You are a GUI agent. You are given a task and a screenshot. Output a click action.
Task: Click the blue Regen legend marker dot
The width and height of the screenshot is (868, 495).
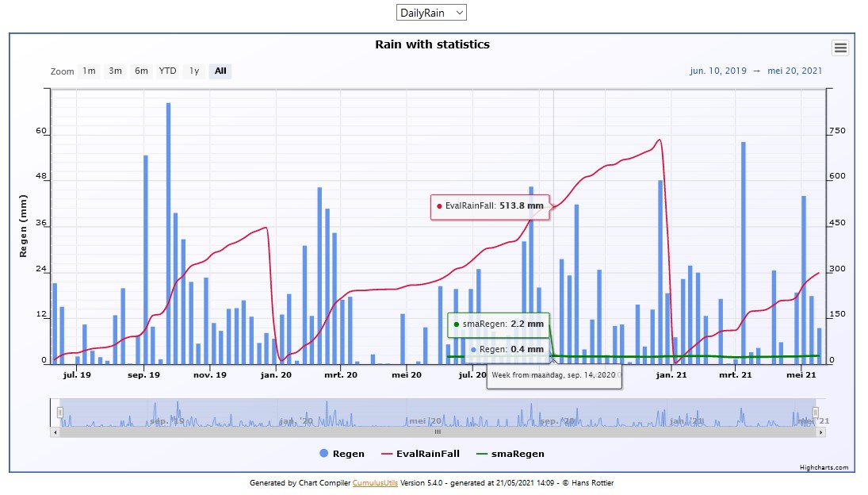point(323,454)
